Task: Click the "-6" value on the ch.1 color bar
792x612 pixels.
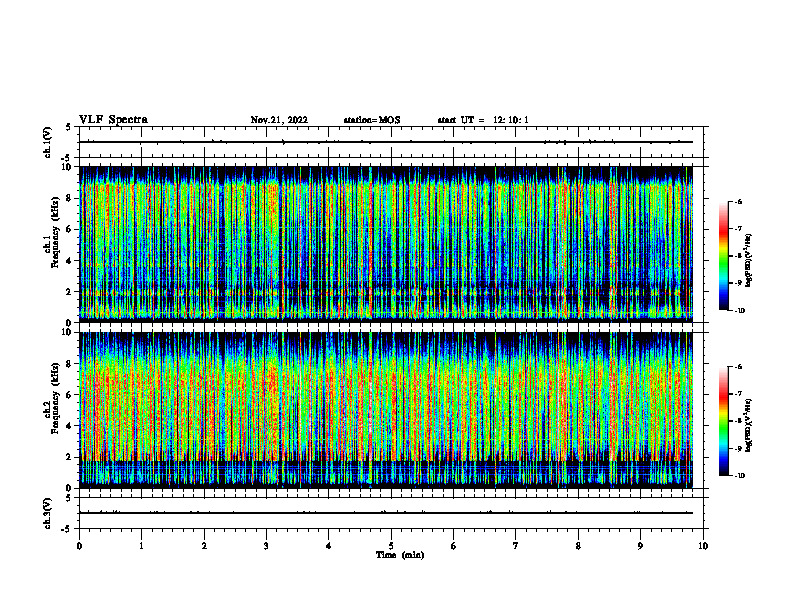Action: (x=738, y=202)
